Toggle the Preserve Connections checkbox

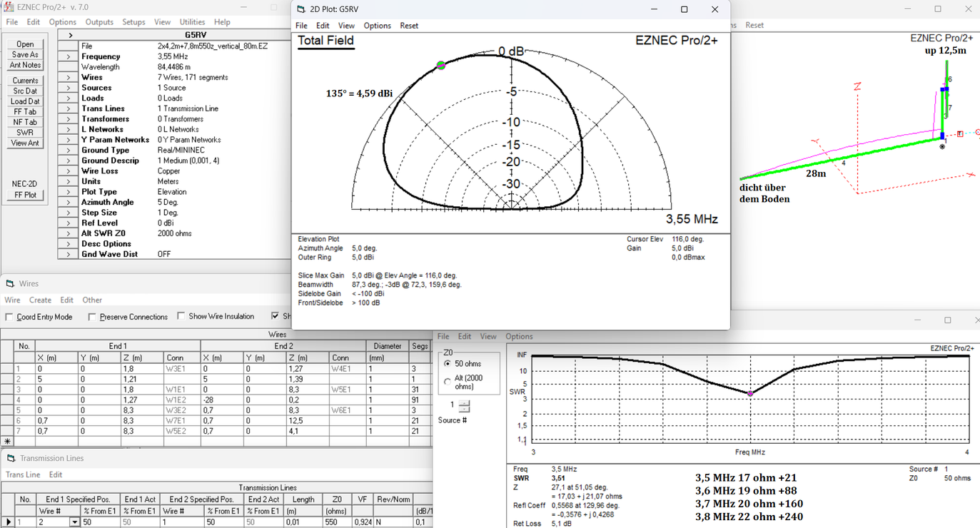92,317
